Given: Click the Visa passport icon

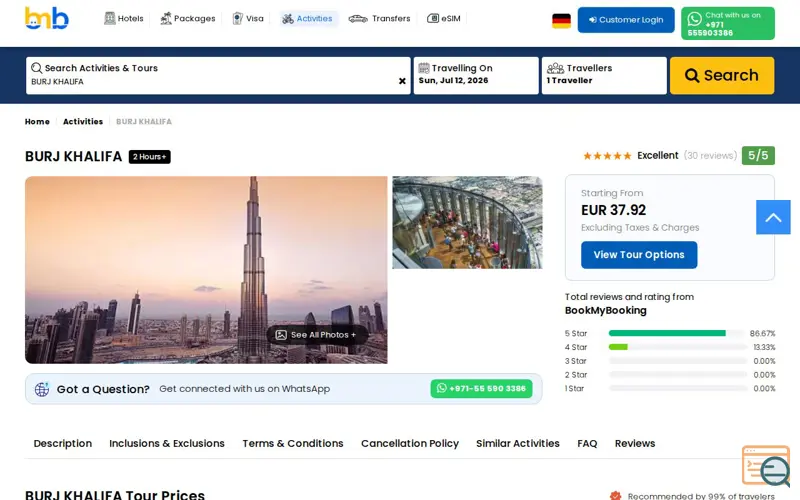Looking at the screenshot, I should 237,18.
